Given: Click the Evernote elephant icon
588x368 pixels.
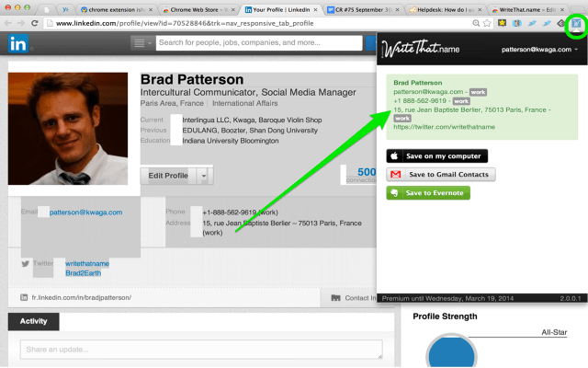Looking at the screenshot, I should (x=394, y=193).
